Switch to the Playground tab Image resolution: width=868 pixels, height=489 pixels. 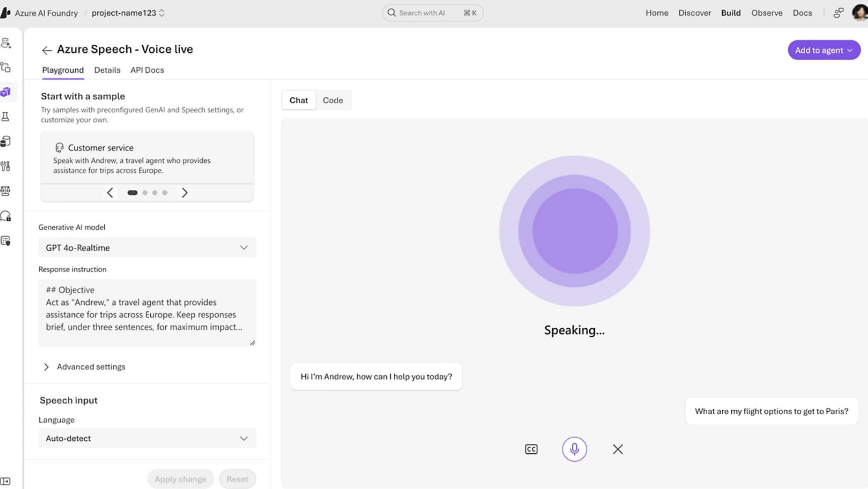pyautogui.click(x=63, y=70)
